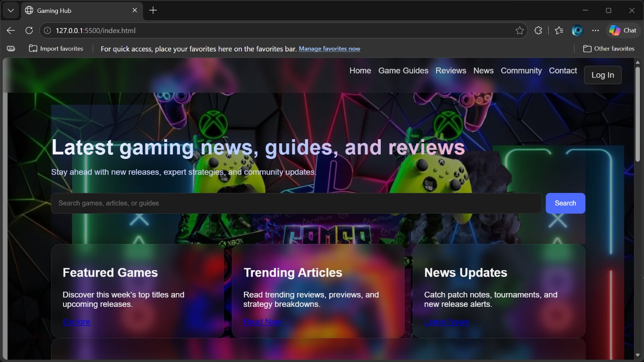Screen dimensions: 644x362
Task: Add this page to favorites with the star icon
Action: coord(520,30)
